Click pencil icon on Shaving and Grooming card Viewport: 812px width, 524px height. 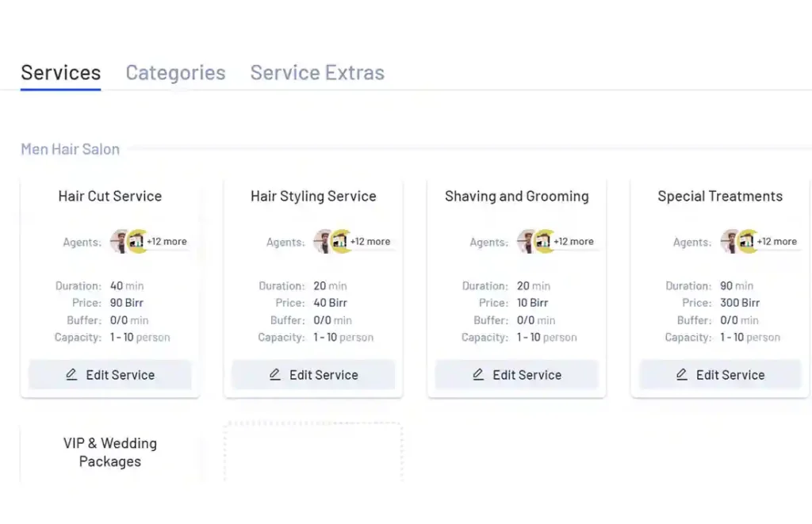[x=478, y=375]
